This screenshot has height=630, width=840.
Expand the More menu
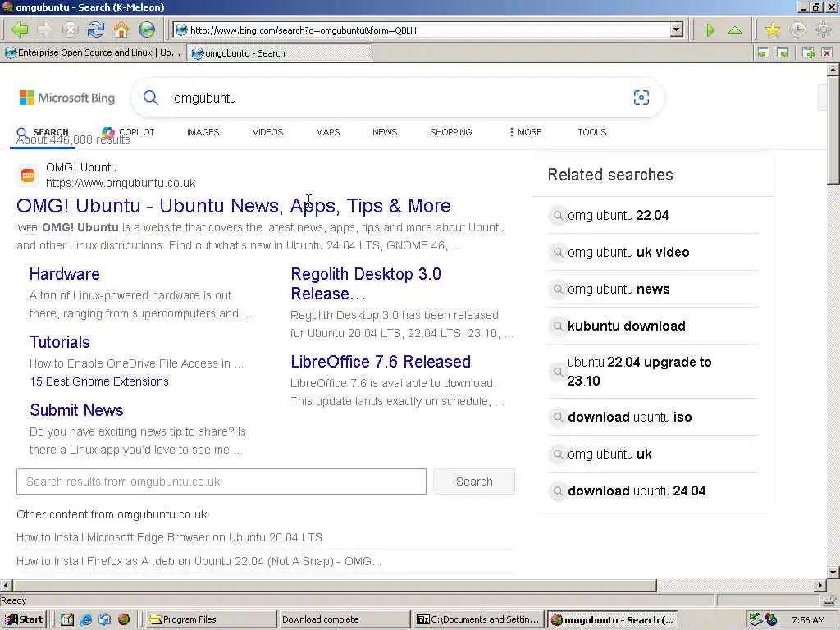pos(526,132)
